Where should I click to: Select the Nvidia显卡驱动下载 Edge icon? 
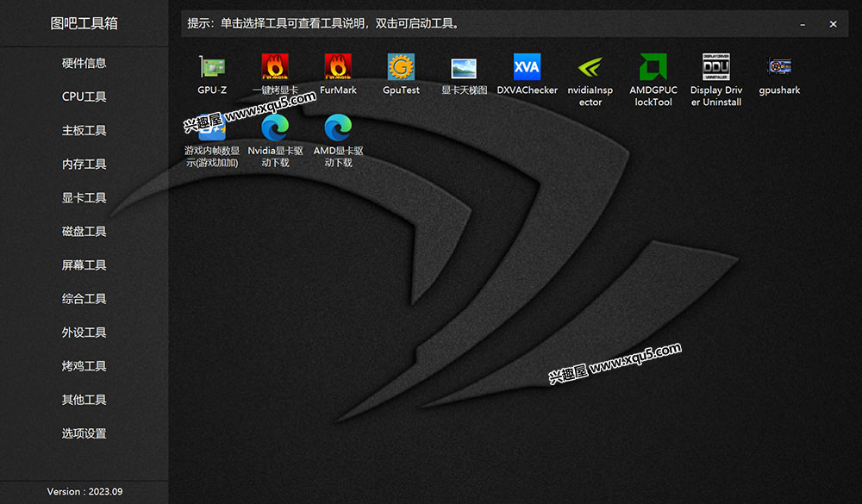coord(275,128)
